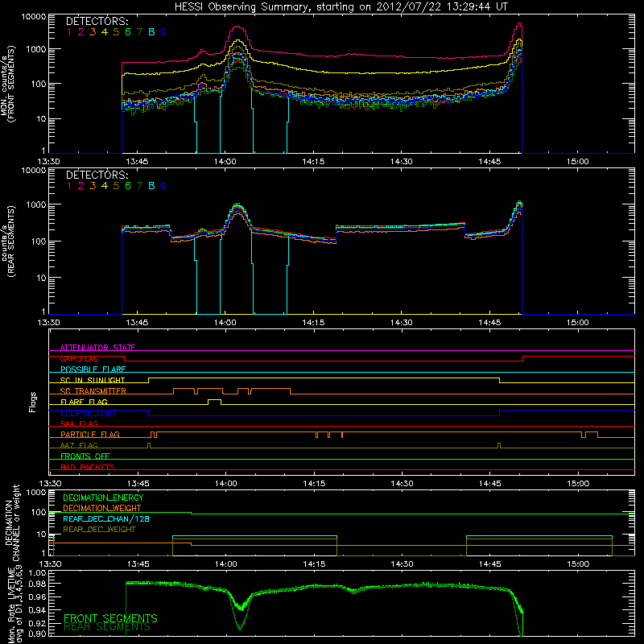
Task: Click DETECTORS: heading in the rear segments plot
Action: coord(97,175)
